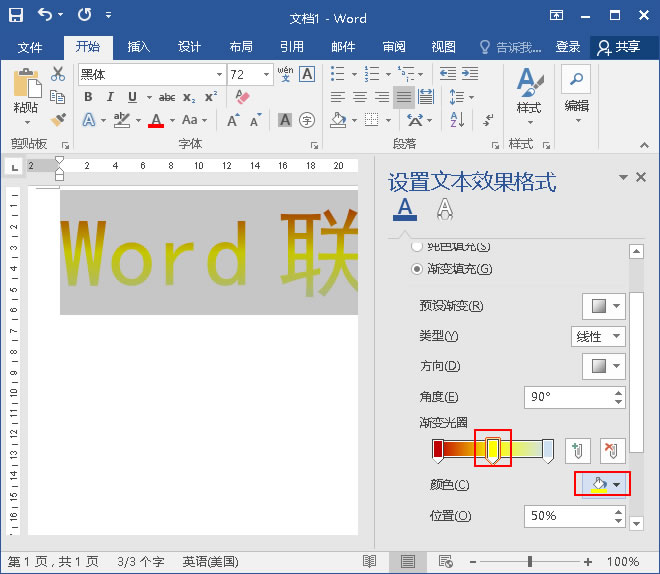Switch to the 插入 insert tab
This screenshot has width=660, height=574.
(138, 47)
